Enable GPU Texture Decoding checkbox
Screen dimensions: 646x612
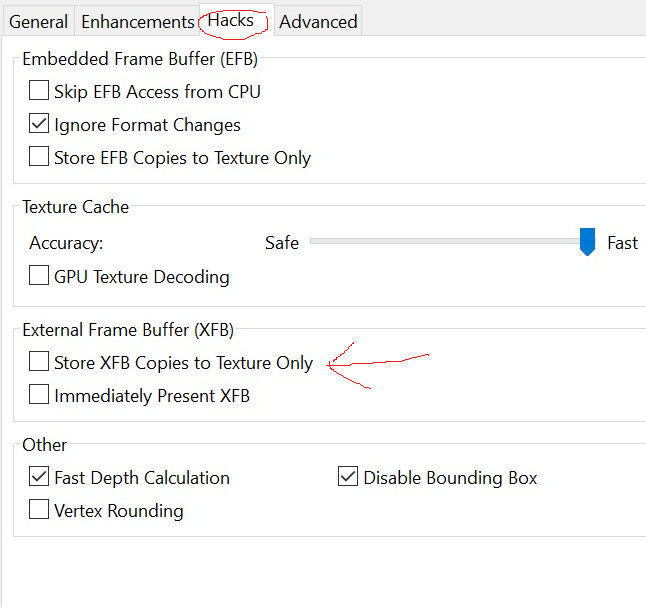(39, 275)
